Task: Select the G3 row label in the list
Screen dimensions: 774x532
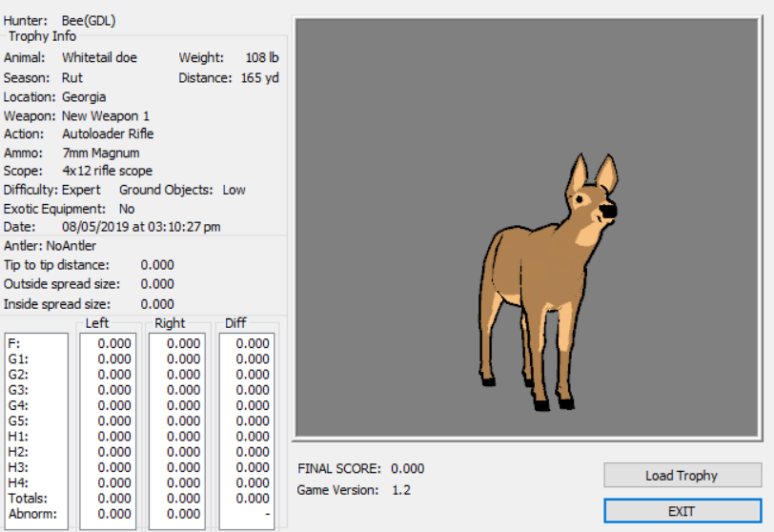Action: pos(17,390)
